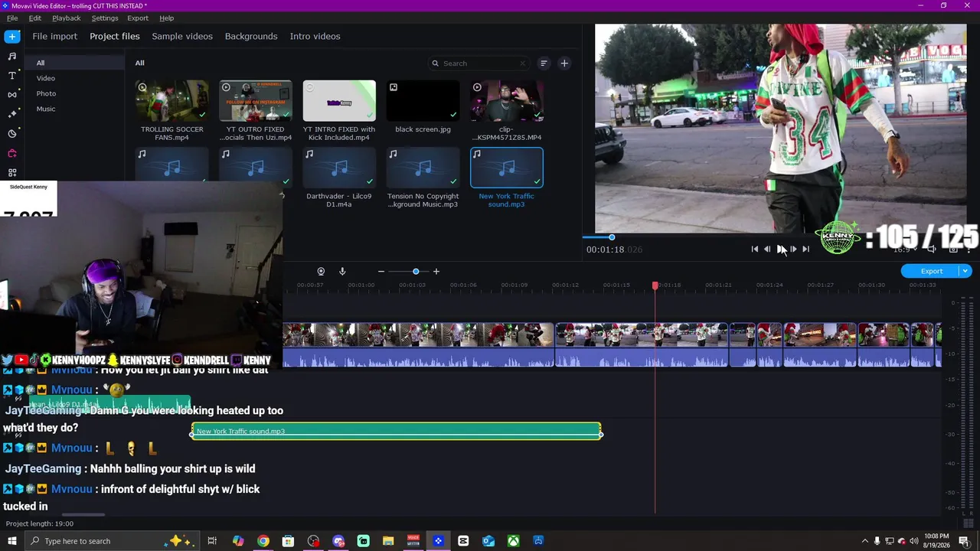
Task: Skip to the end of the preview
Action: [805, 249]
